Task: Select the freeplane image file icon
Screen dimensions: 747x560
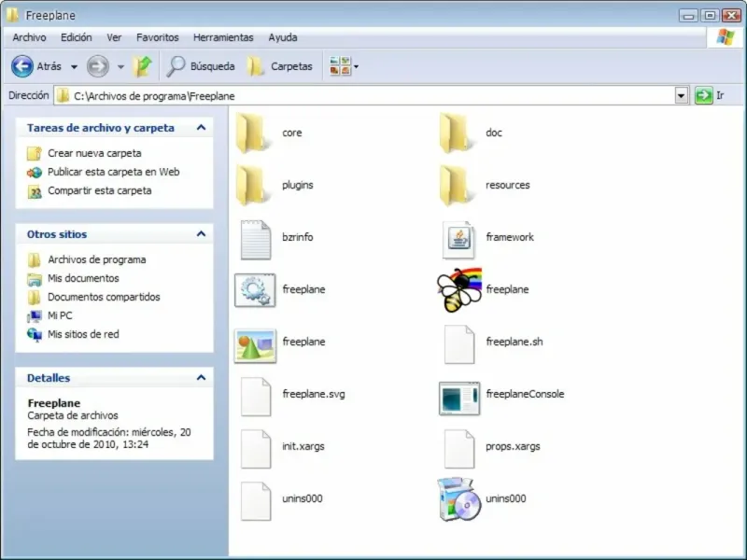Action: tap(255, 345)
